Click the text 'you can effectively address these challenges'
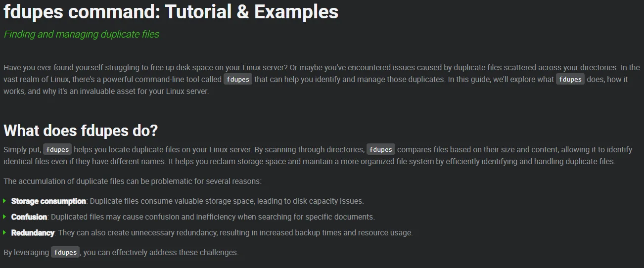This screenshot has width=644, height=268. tap(161, 252)
